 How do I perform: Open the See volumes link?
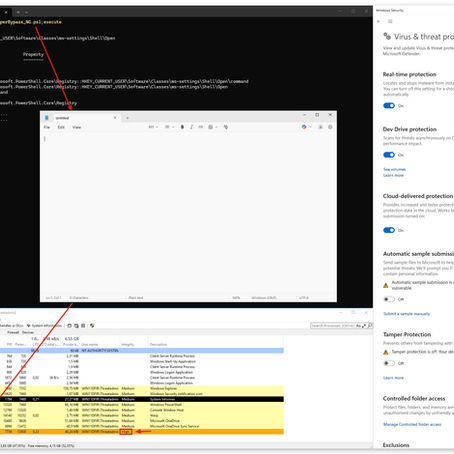[394, 170]
